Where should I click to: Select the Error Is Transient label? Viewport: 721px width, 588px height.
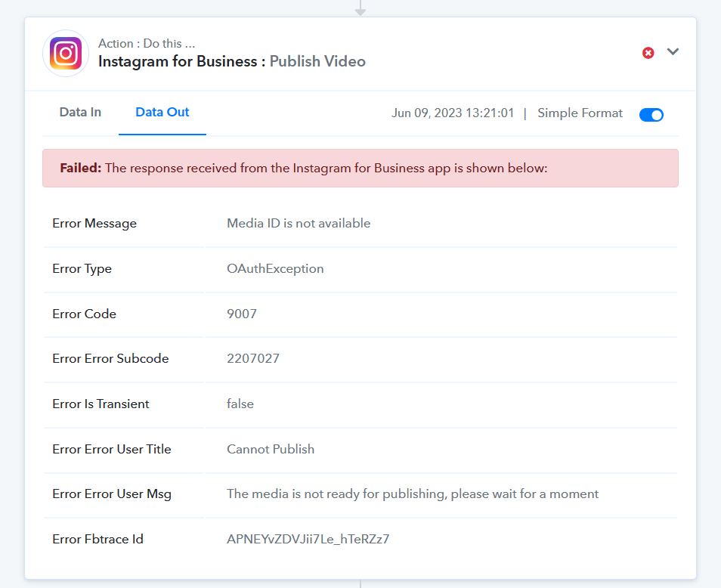[101, 404]
